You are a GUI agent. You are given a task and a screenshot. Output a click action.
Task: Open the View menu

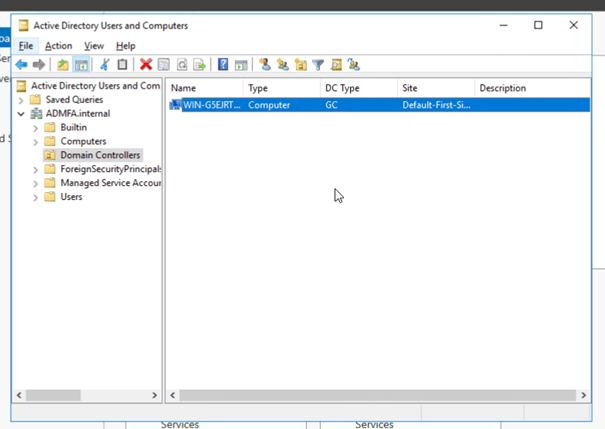(94, 46)
